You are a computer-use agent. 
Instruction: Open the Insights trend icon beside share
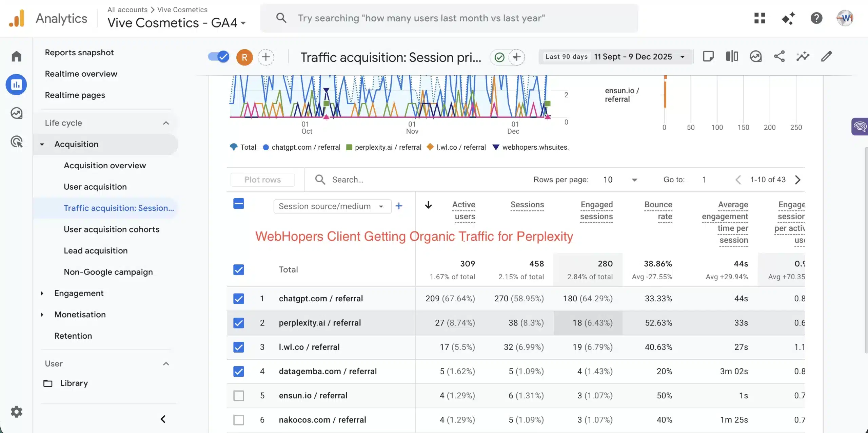coord(803,56)
